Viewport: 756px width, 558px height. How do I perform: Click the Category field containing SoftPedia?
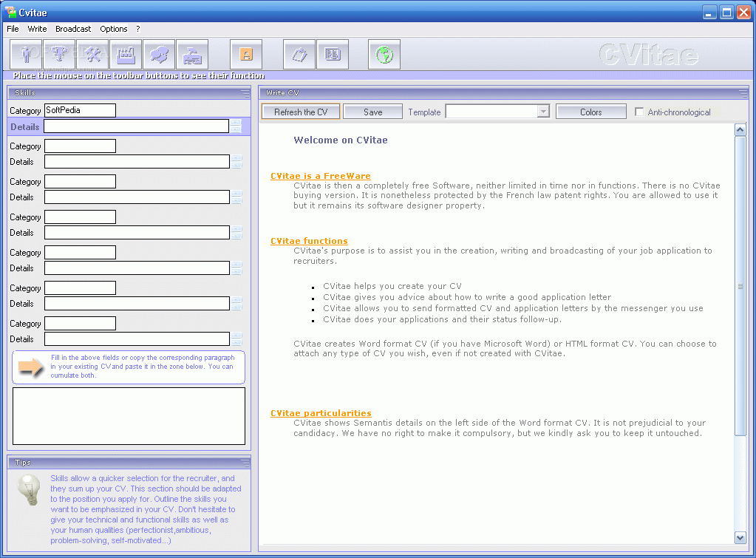pyautogui.click(x=80, y=110)
